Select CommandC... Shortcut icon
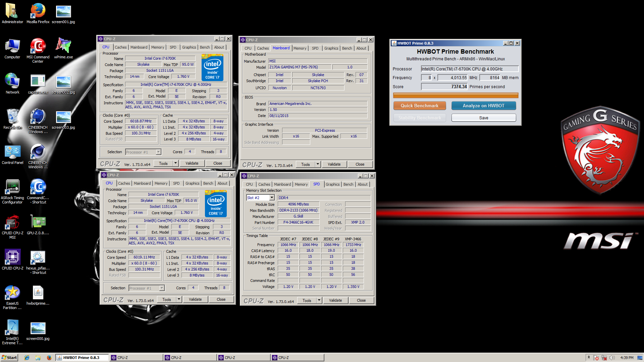 pos(38,191)
